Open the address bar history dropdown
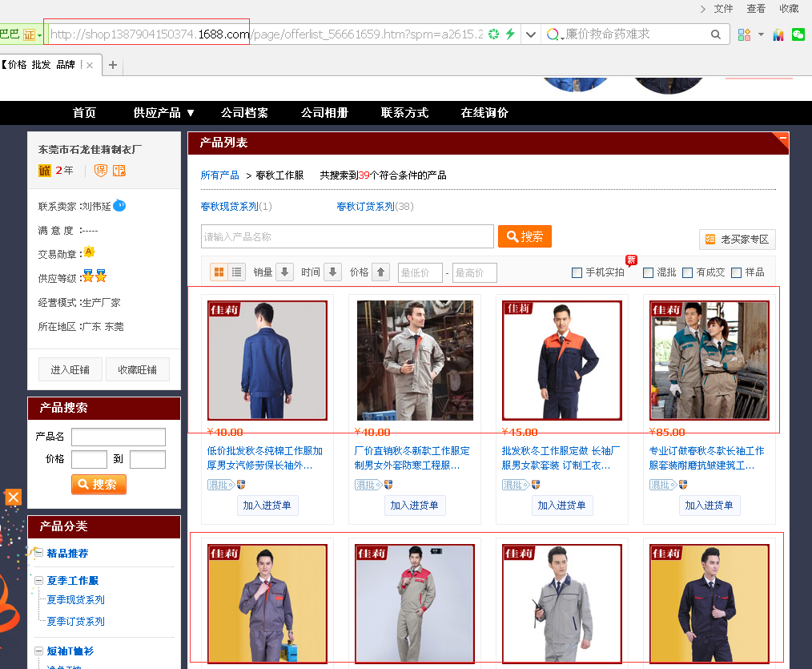Screen dimensions: 812x669 click(x=530, y=34)
